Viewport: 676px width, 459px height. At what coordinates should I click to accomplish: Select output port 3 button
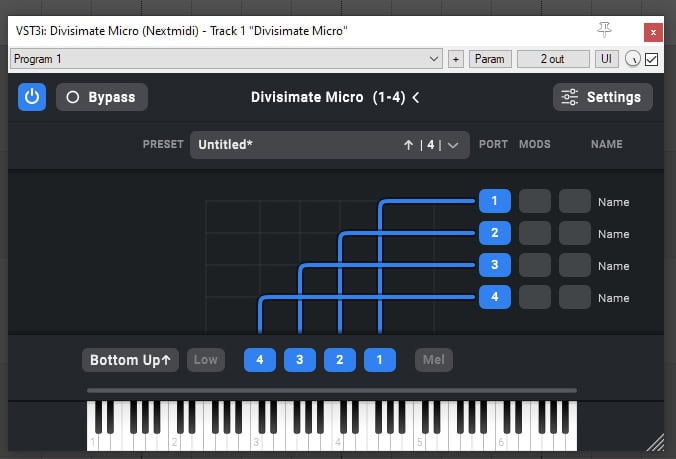click(x=494, y=265)
